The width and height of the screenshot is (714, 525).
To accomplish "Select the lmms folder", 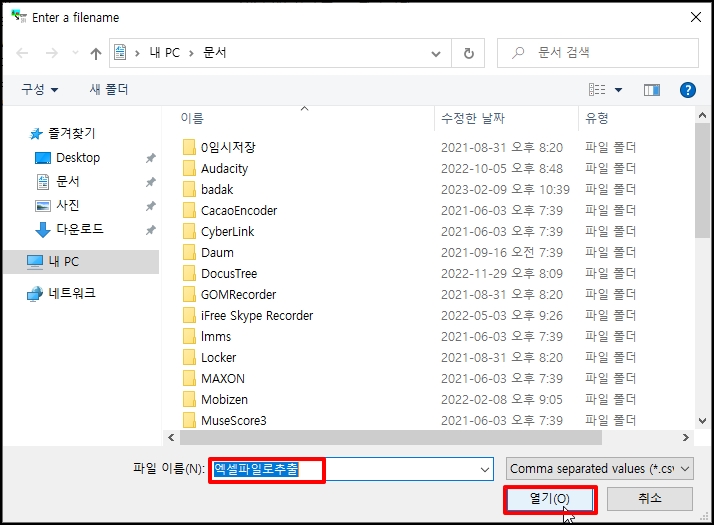I will pyautogui.click(x=216, y=336).
